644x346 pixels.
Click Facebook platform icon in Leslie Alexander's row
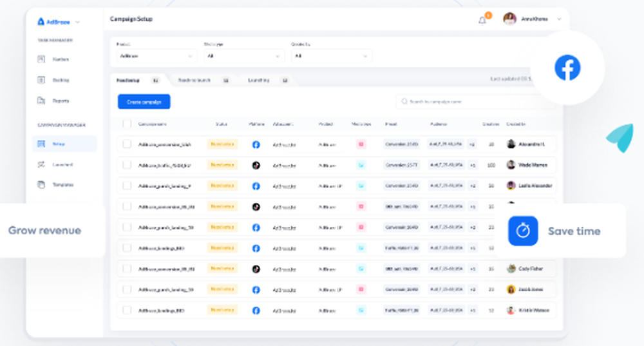point(256,186)
